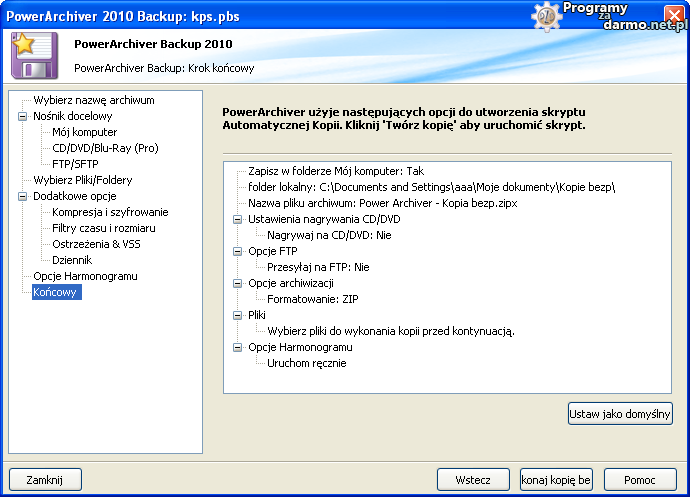Open Kompresja i szyfrowanie options
Image resolution: width=690 pixels, height=497 pixels.
[x=110, y=212]
